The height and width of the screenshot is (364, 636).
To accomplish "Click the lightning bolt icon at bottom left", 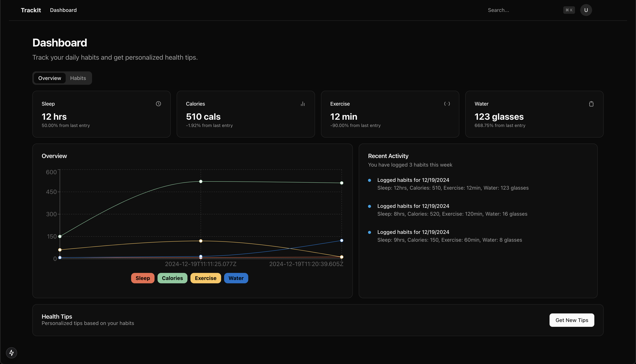I will pyautogui.click(x=12, y=353).
